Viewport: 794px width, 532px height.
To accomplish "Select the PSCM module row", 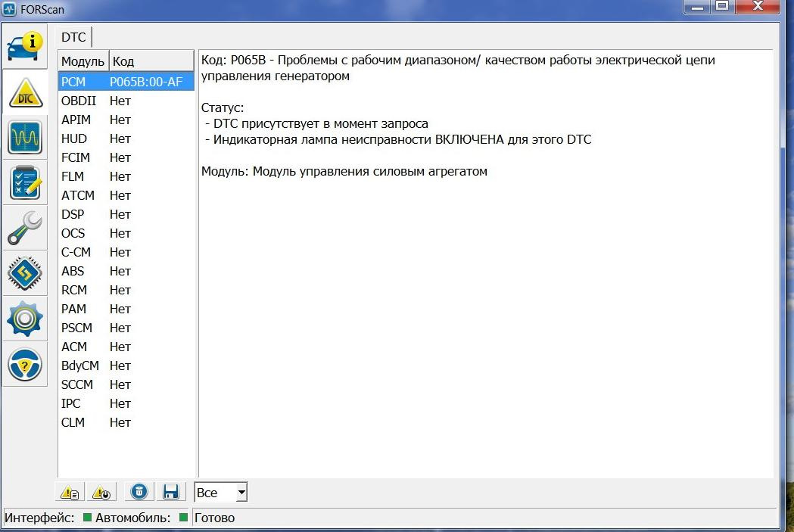I will coord(126,328).
